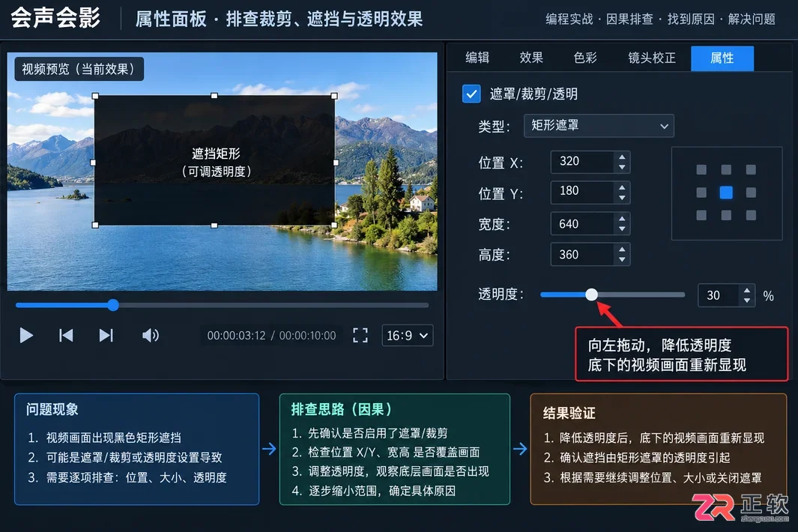Click the preview timeline playhead
798x532 pixels.
(x=113, y=305)
